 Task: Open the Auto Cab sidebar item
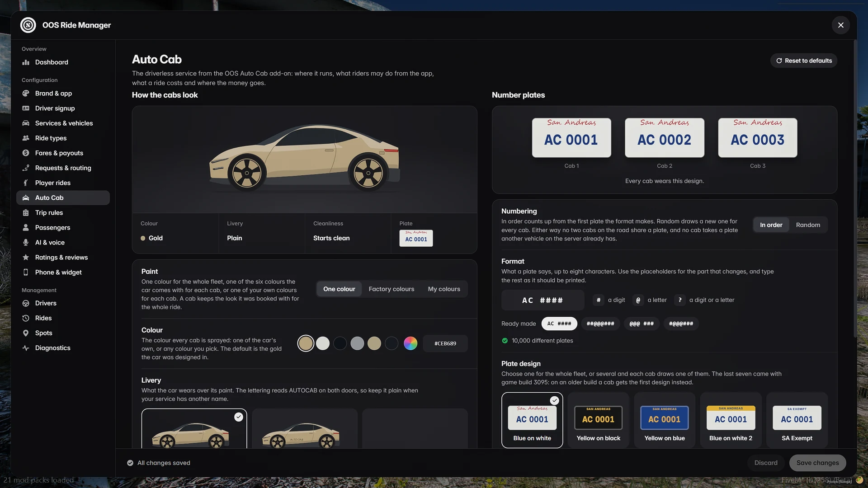(63, 198)
